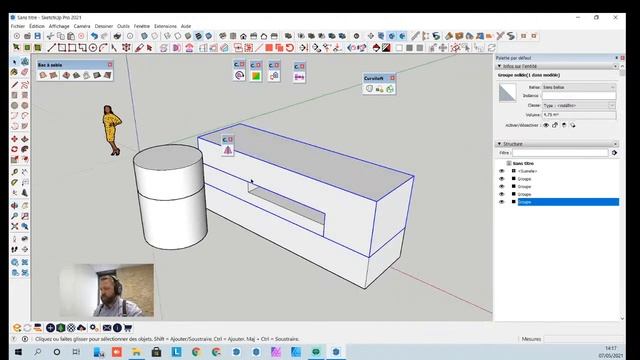Open the Classe type dropdown
The height and width of the screenshot is (360, 640).
(x=579, y=105)
